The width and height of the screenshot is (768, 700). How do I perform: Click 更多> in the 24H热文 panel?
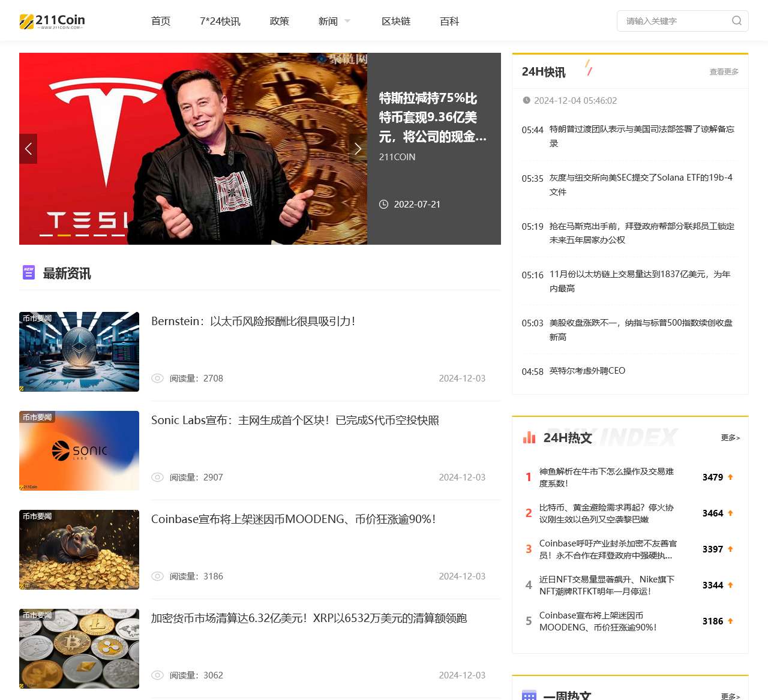730,438
